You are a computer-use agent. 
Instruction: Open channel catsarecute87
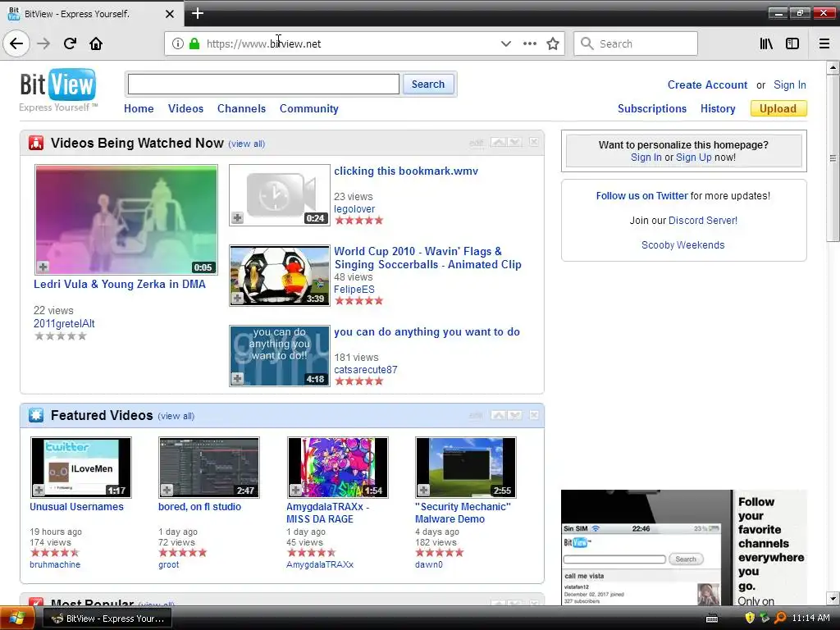[x=366, y=370]
